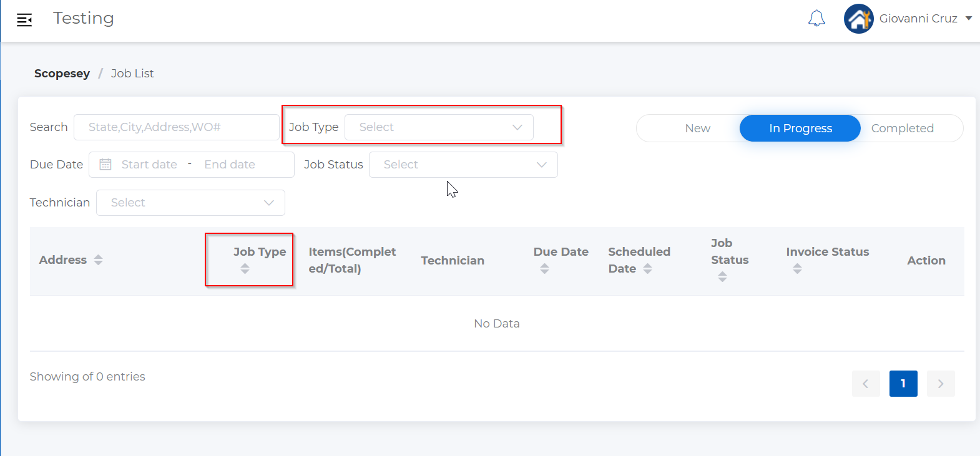The image size is (980, 456).
Task: Open the Giovanni Cruz user dropdown arrow
Action: click(969, 19)
